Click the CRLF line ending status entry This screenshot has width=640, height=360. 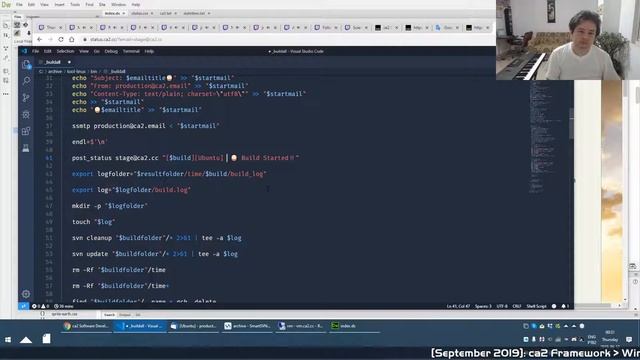point(517,306)
